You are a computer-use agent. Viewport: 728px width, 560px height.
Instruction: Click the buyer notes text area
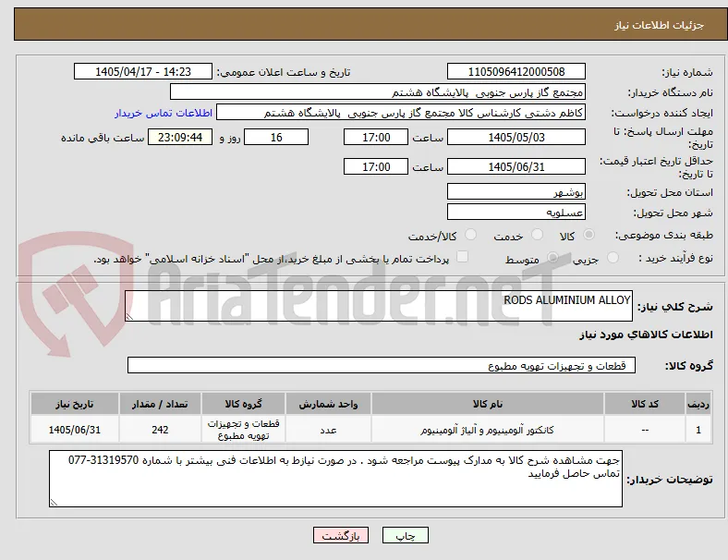pyautogui.click(x=335, y=479)
